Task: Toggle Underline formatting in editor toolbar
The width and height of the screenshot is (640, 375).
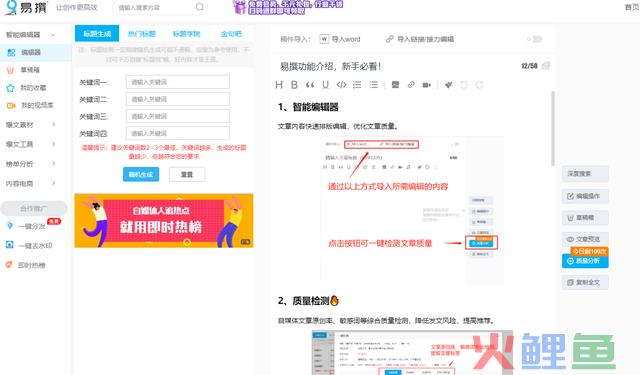Action: 325,84
